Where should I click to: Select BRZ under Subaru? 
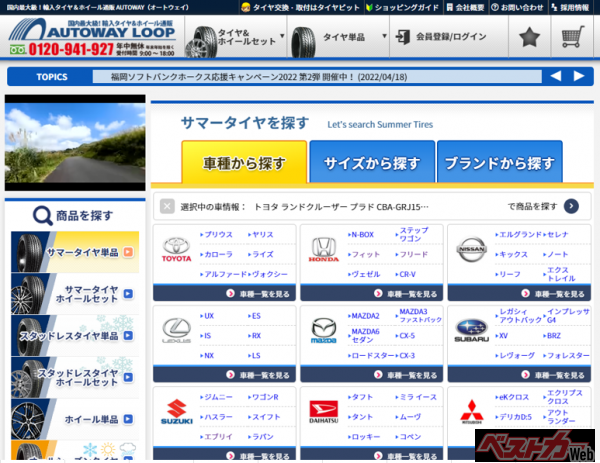pos(552,336)
